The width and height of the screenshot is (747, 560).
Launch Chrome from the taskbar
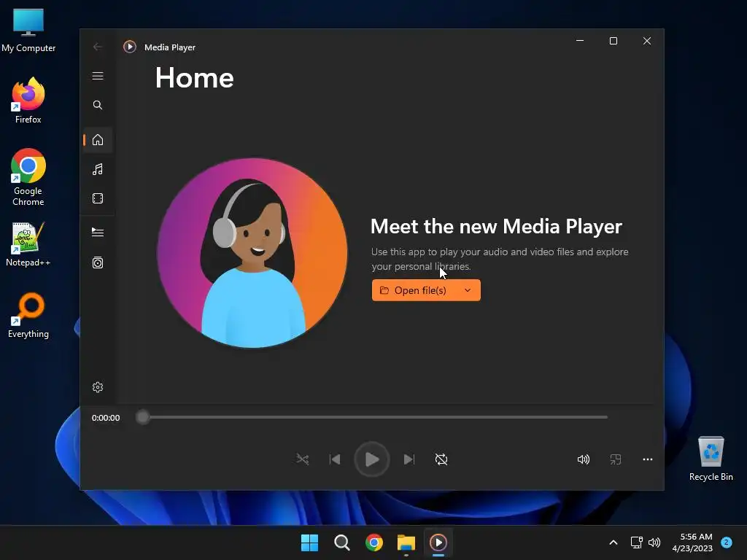pos(374,542)
